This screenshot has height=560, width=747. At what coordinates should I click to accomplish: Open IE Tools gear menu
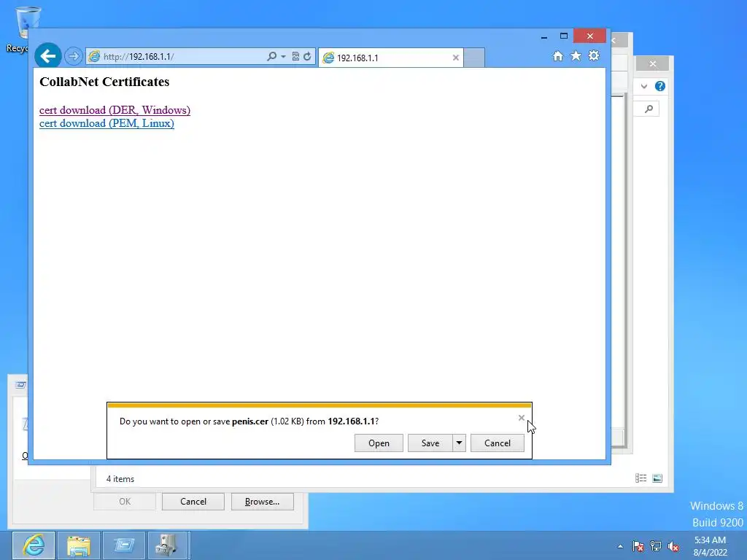coord(594,55)
